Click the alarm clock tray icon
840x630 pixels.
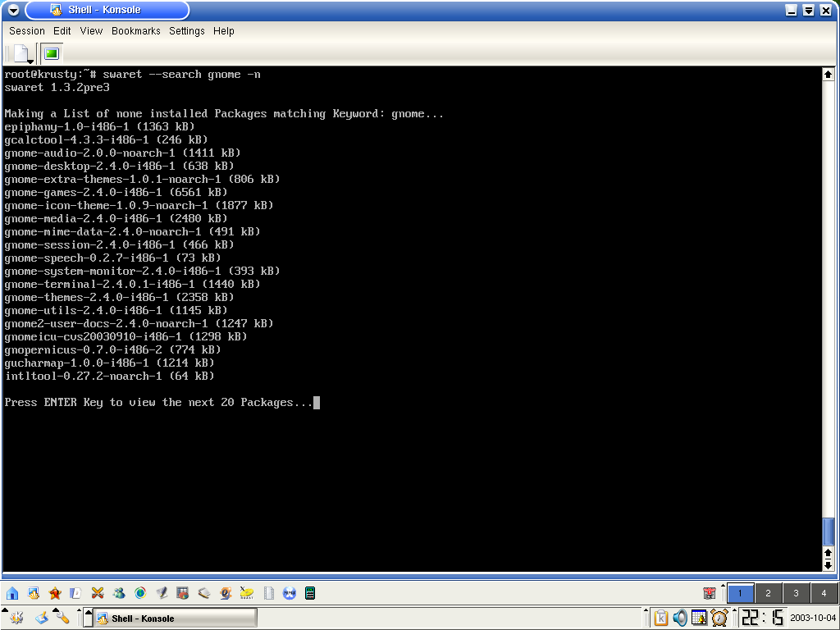coord(719,619)
